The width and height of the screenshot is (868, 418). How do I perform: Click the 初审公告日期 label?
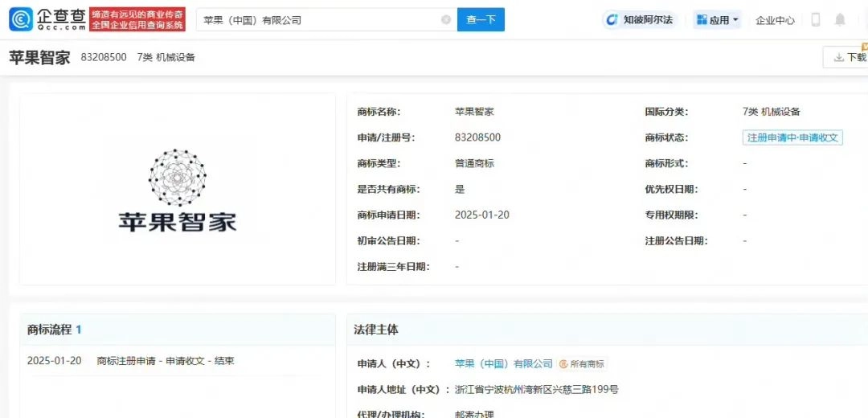point(388,241)
